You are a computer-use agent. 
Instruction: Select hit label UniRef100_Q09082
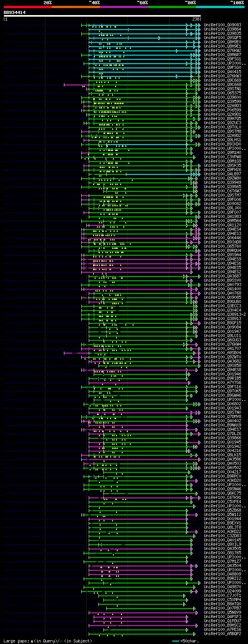click(x=222, y=204)
